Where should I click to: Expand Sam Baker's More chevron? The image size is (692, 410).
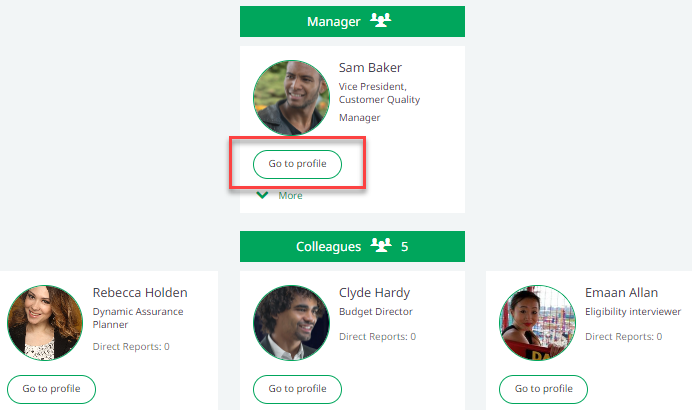pyautogui.click(x=262, y=195)
